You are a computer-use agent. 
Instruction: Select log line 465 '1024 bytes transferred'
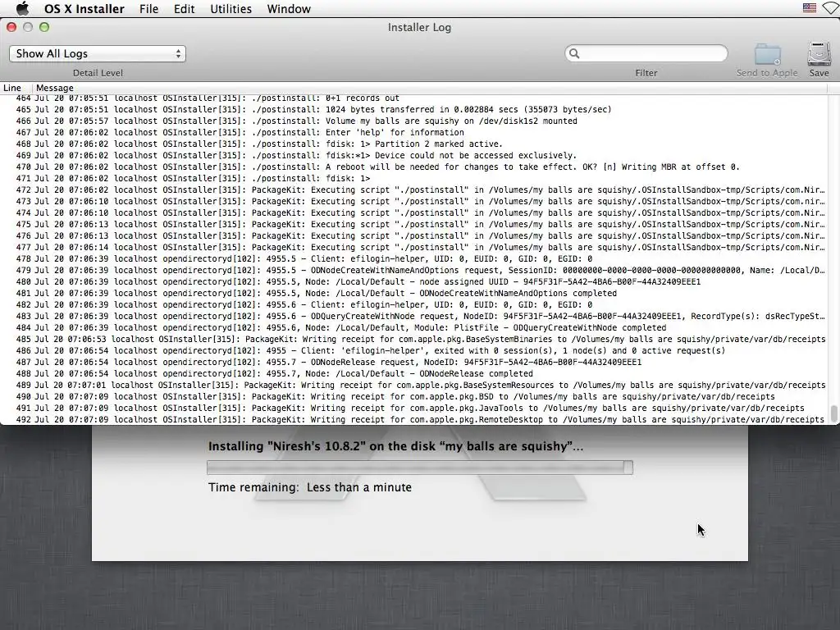click(x=413, y=109)
